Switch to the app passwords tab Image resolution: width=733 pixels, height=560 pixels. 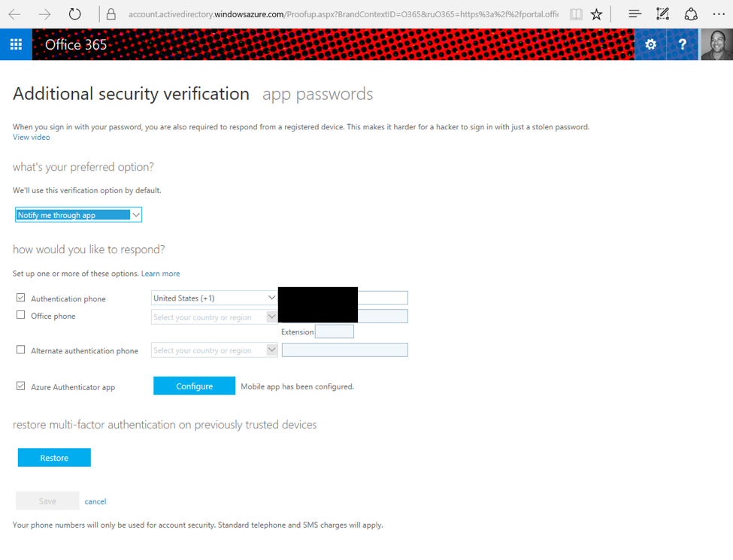pyautogui.click(x=318, y=93)
